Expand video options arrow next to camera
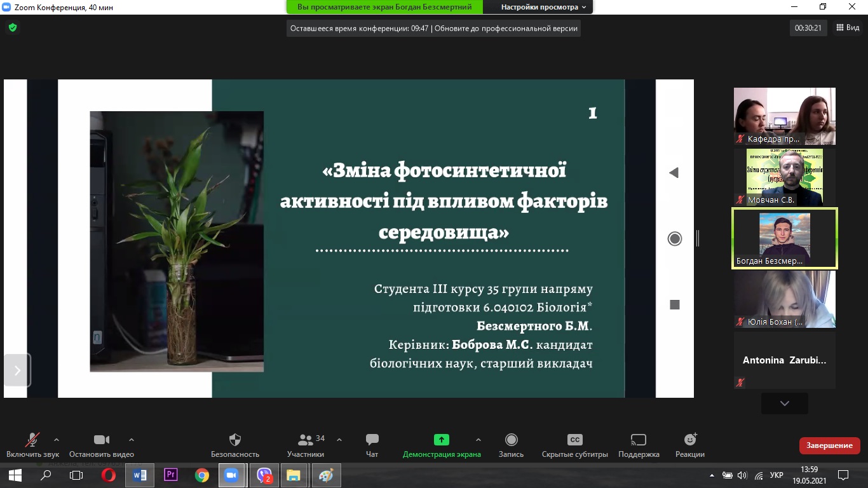Viewport: 868px width, 488px height. point(132,439)
